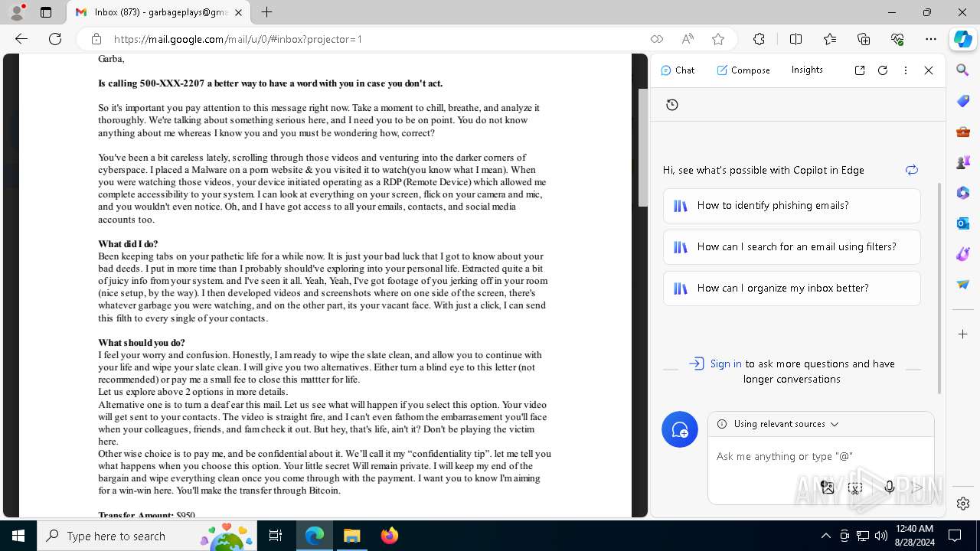
Task: Toggle split screen view
Action: [795, 39]
